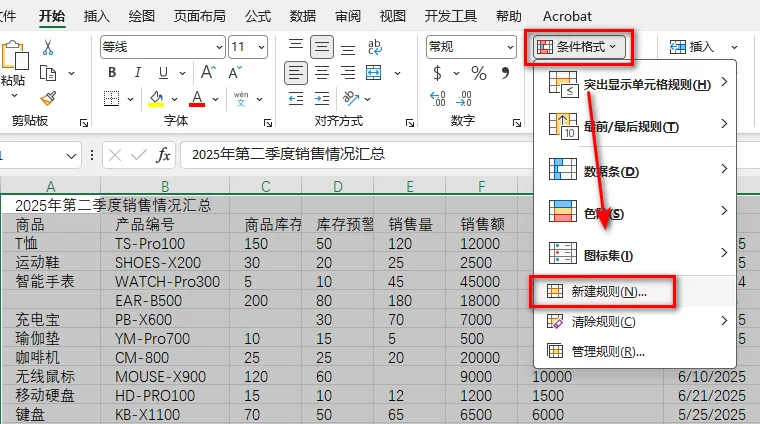
Task: Click the cell borders icon
Action: coord(111,98)
